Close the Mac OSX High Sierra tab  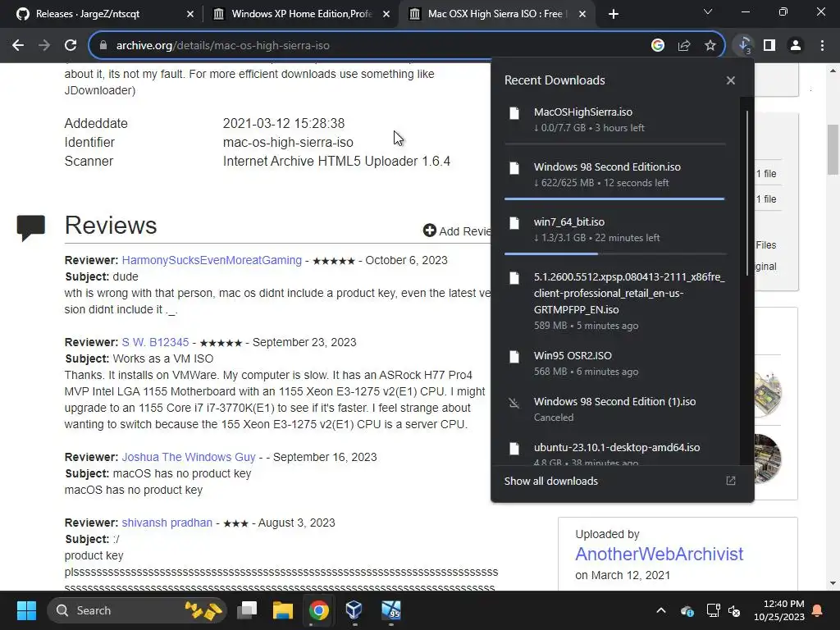[x=582, y=14]
